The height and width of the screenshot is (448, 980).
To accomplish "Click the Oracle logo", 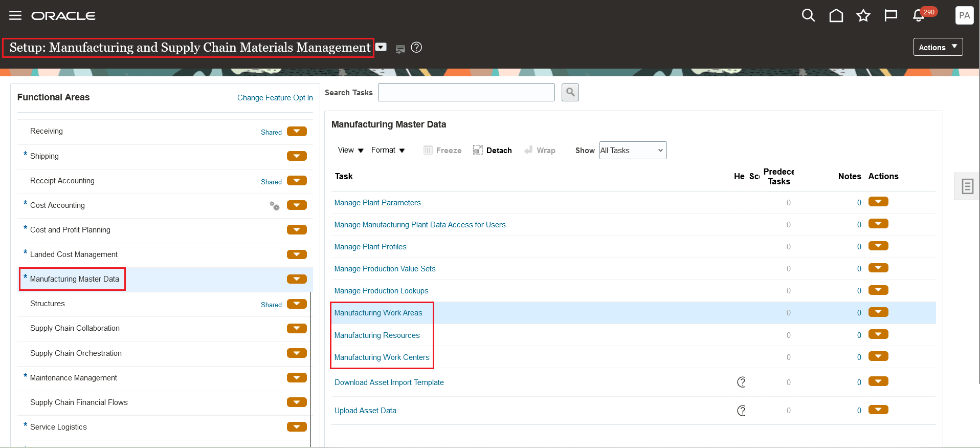I will pos(63,16).
